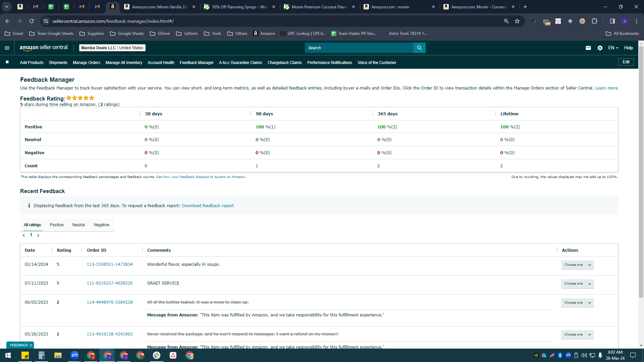
Task: Open UPC Lookup bookmark
Action: point(303,34)
